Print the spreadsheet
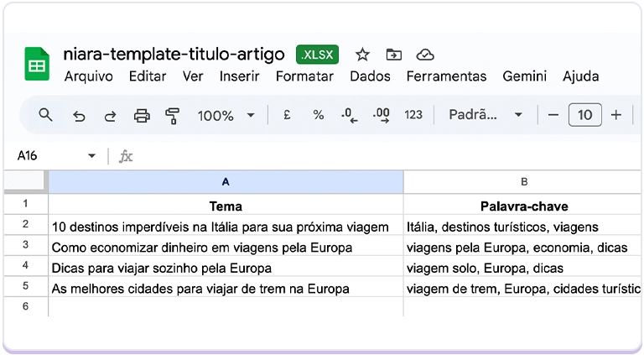Image resolution: width=644 pixels, height=355 pixels. (142, 115)
